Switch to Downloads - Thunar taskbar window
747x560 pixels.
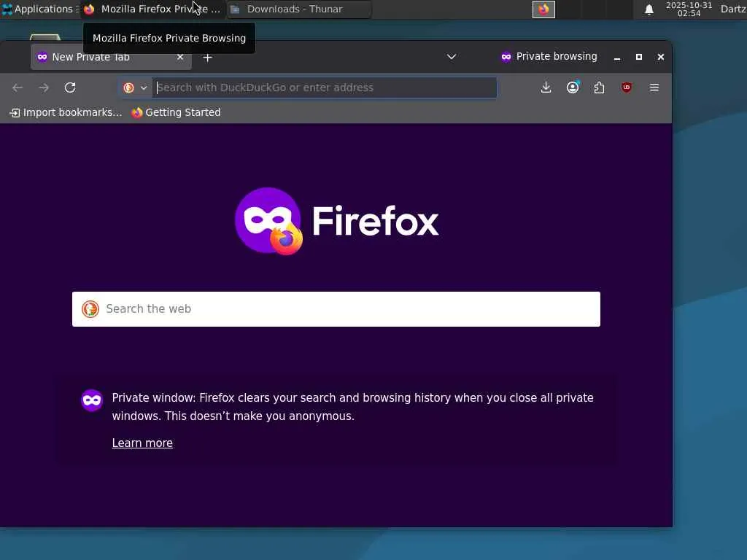click(x=298, y=9)
